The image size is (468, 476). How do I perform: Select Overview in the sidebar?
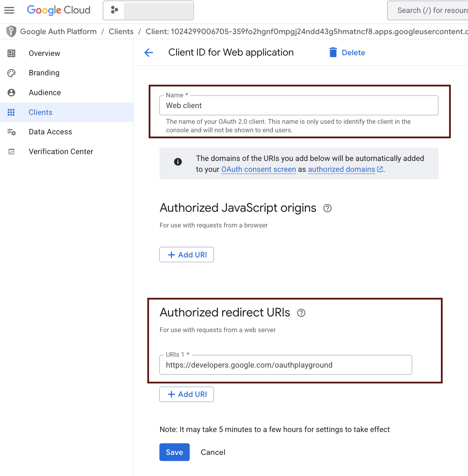[44, 54]
